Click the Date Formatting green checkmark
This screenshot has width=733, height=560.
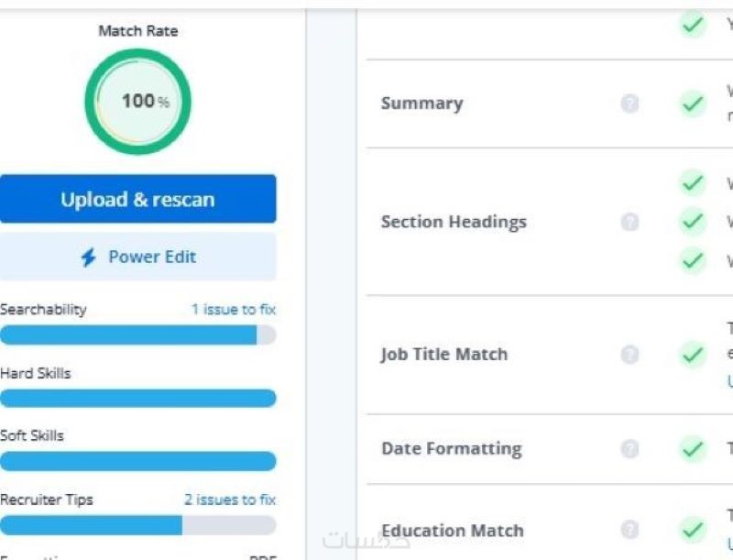693,449
